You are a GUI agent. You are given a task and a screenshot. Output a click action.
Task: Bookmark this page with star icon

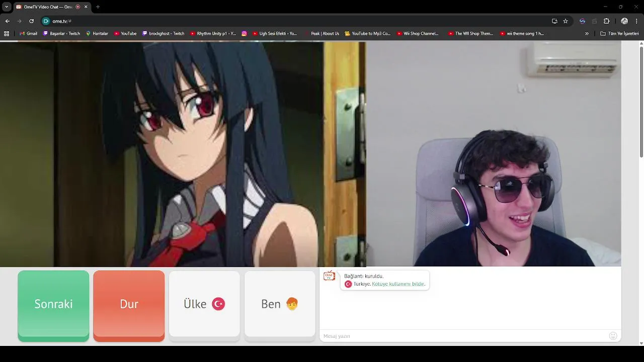[x=566, y=21]
